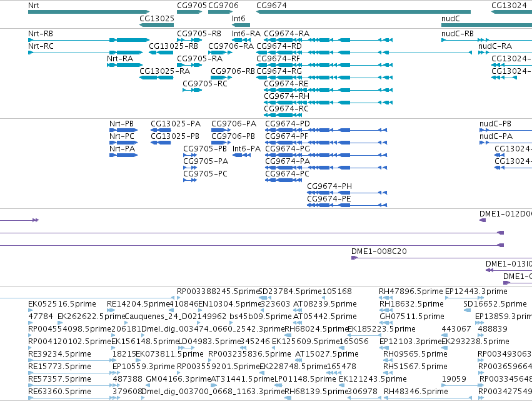Select the CG9674 gene label

(271, 6)
